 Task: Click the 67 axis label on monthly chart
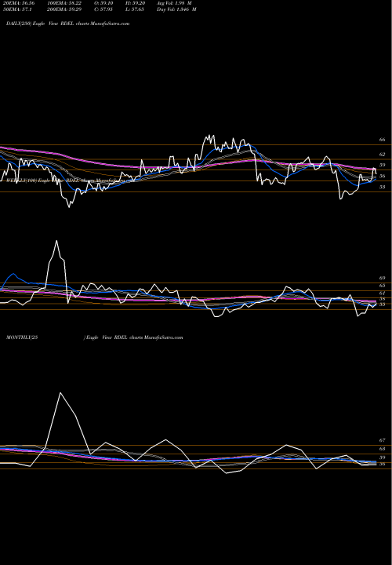coord(383,440)
